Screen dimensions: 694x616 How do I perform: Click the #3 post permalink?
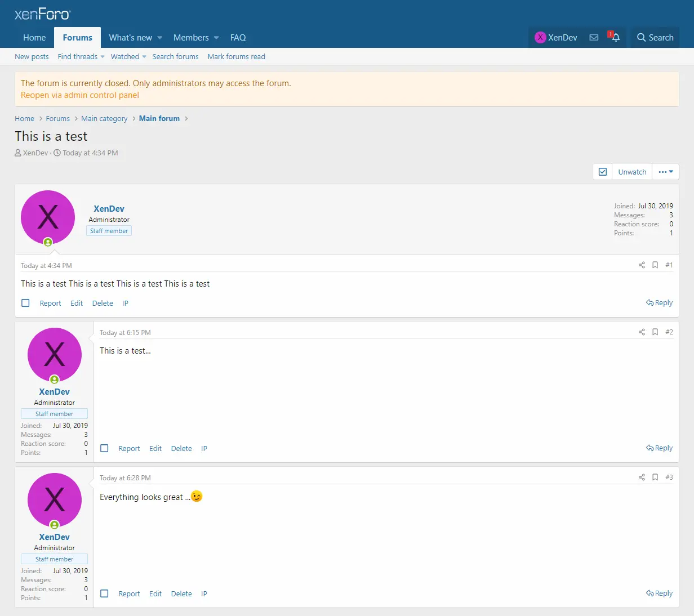[x=669, y=477]
